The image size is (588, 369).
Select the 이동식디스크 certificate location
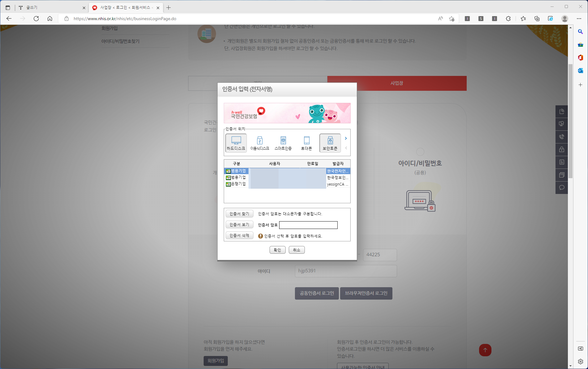click(260, 143)
